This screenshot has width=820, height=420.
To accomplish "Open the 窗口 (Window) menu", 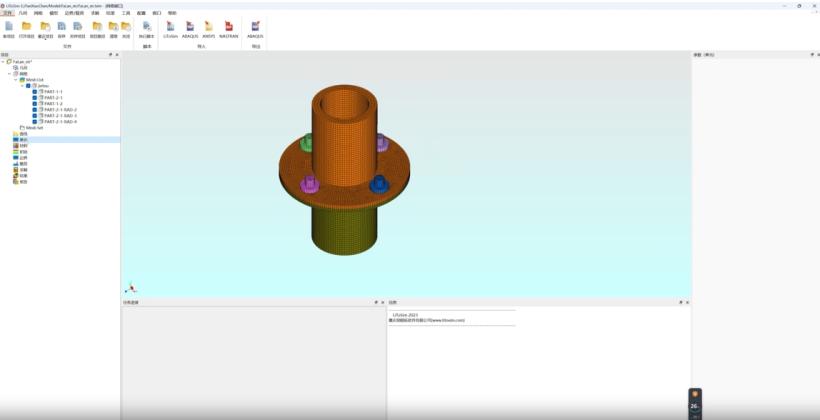I will click(x=157, y=13).
